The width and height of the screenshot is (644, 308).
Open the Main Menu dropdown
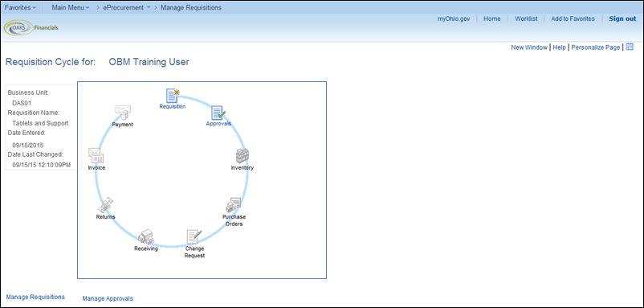(71, 7)
